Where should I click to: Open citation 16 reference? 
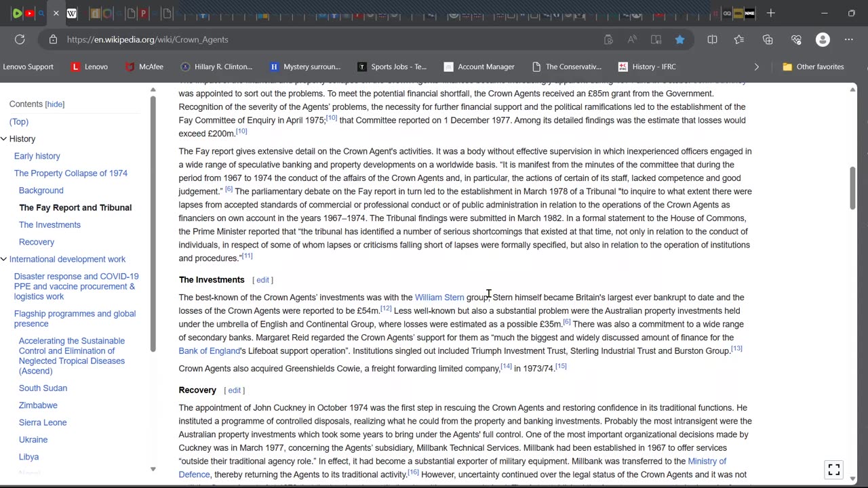coord(413,472)
